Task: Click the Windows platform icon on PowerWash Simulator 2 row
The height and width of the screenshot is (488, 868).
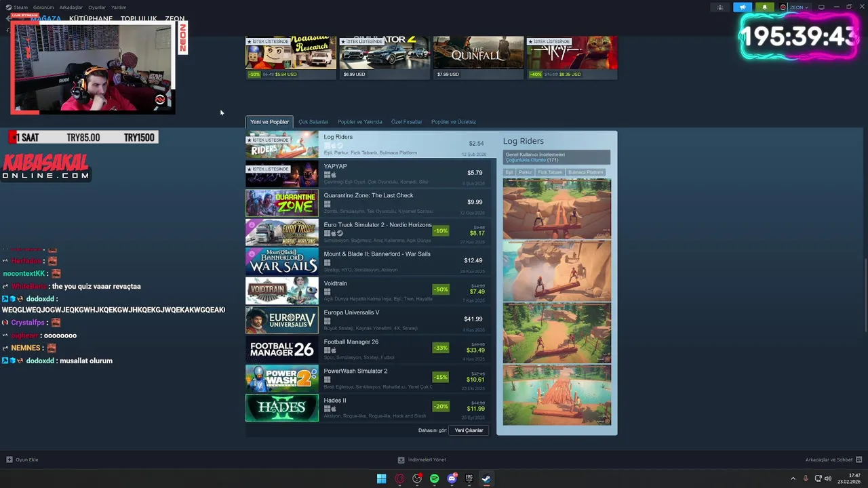Action: 327,380
